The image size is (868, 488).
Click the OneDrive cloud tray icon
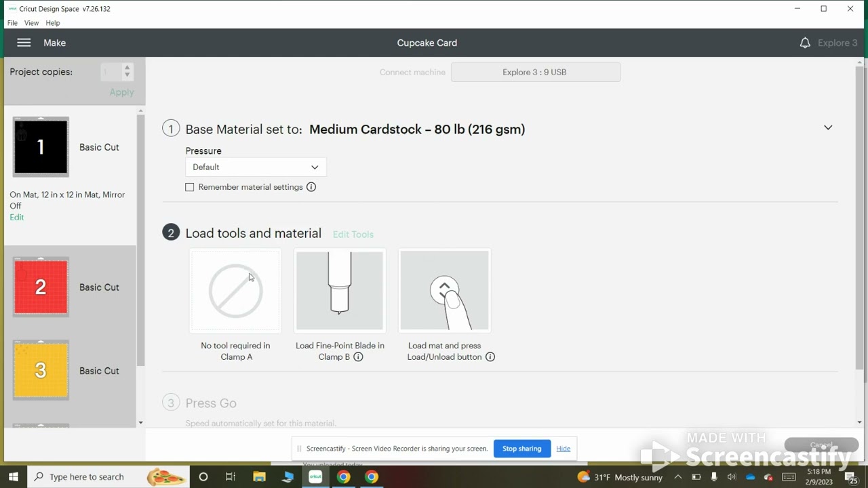click(x=750, y=477)
